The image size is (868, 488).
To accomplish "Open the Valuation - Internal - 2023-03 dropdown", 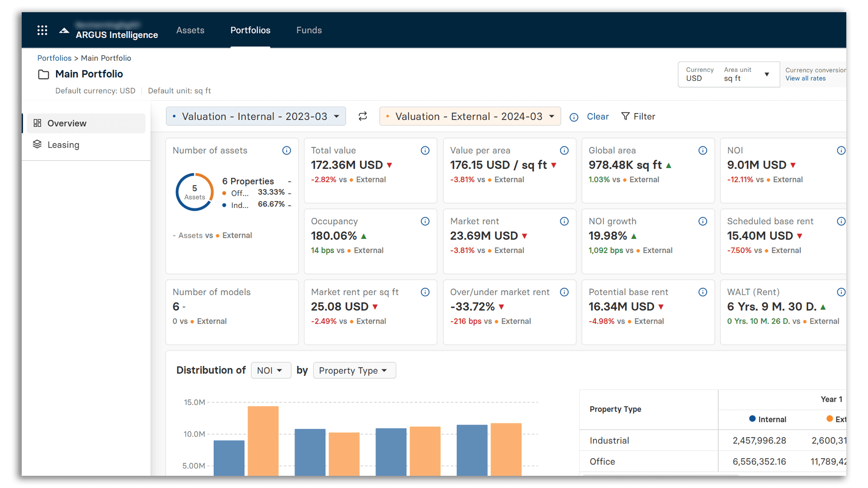I will (x=255, y=116).
